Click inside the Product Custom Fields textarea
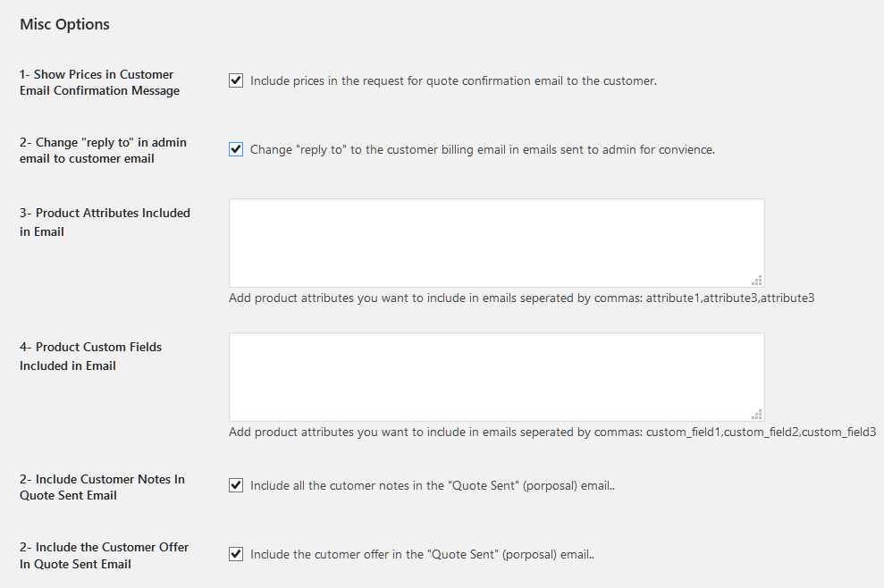This screenshot has height=588, width=884. pos(497,377)
